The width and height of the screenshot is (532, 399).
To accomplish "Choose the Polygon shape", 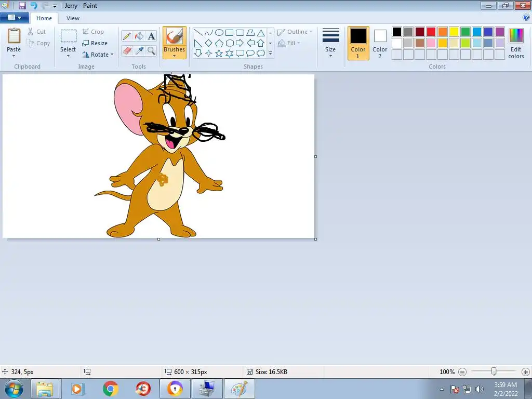I will pyautogui.click(x=250, y=33).
